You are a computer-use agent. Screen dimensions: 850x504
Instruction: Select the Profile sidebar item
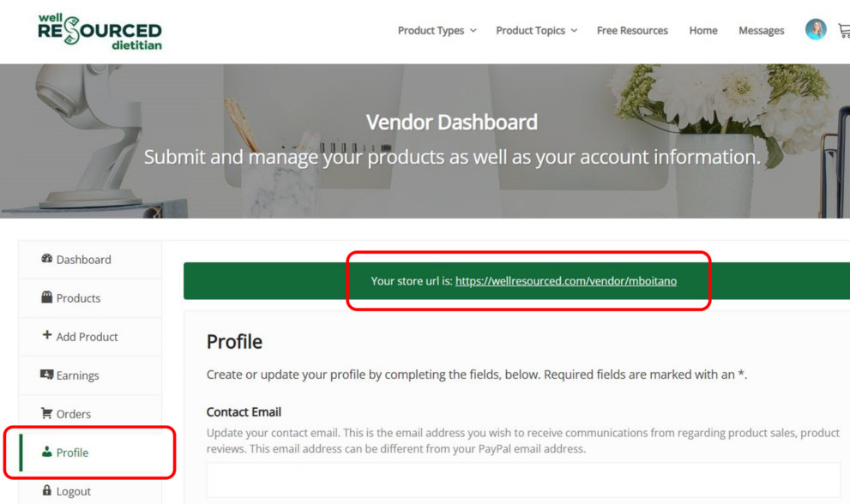pyautogui.click(x=90, y=453)
